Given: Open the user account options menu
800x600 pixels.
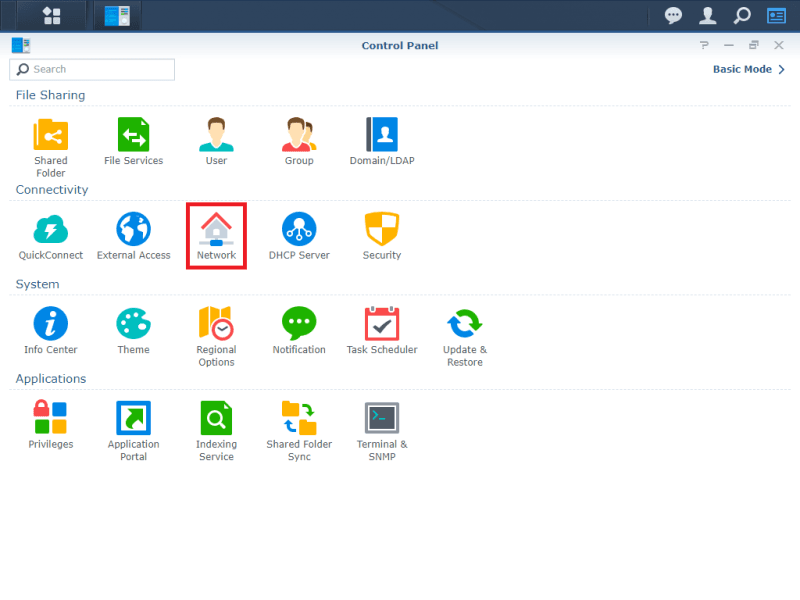Looking at the screenshot, I should [707, 15].
